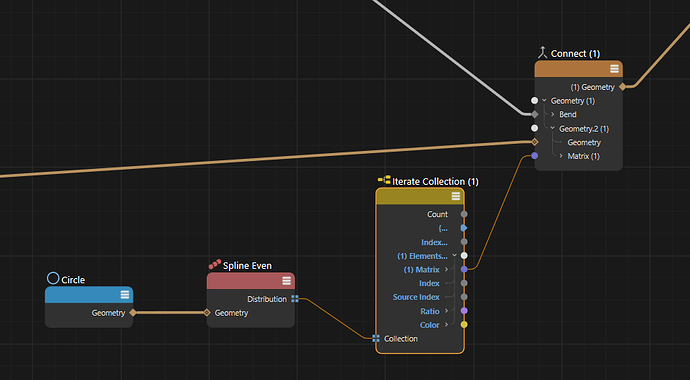Expand the Bend entry in Connect

[553, 114]
